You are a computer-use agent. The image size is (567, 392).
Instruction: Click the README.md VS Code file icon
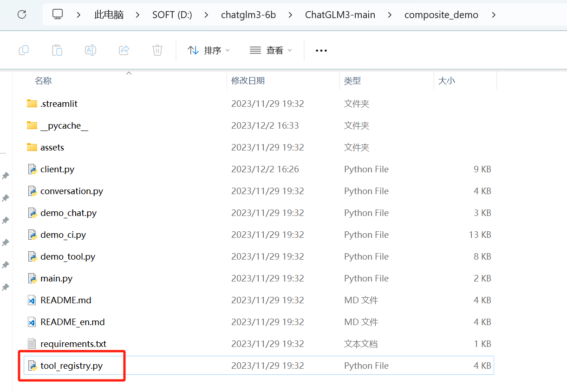[x=32, y=300]
